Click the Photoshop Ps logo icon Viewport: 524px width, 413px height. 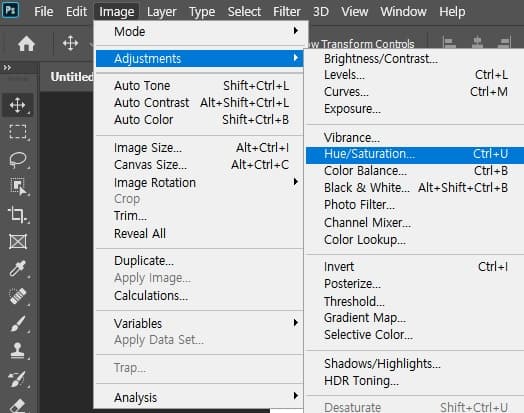10,10
